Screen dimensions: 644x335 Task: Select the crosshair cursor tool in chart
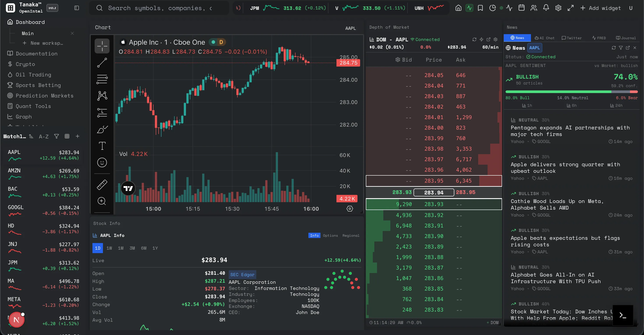(x=102, y=46)
